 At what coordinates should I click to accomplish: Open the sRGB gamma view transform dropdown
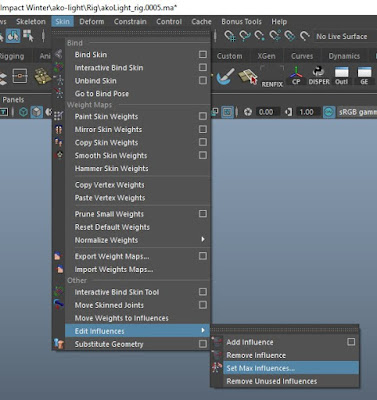pyautogui.click(x=357, y=112)
